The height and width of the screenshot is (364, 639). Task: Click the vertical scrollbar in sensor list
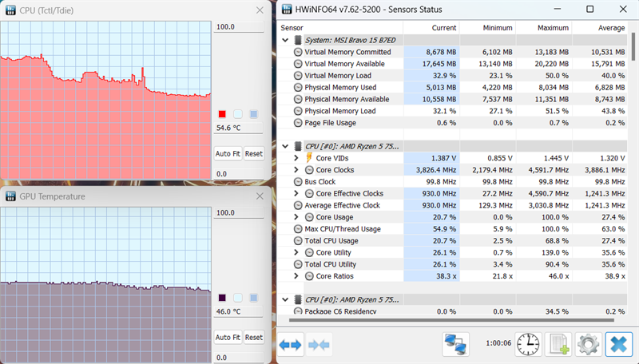coord(633,47)
